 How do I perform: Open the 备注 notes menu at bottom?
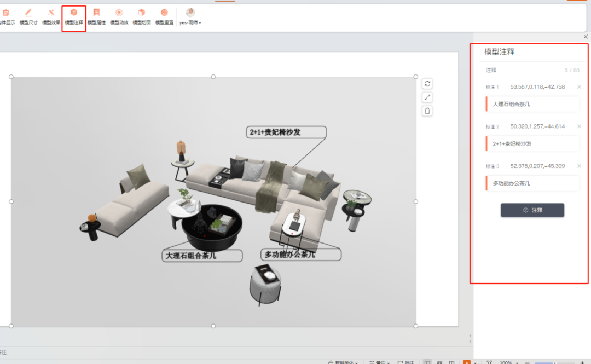coord(381,362)
